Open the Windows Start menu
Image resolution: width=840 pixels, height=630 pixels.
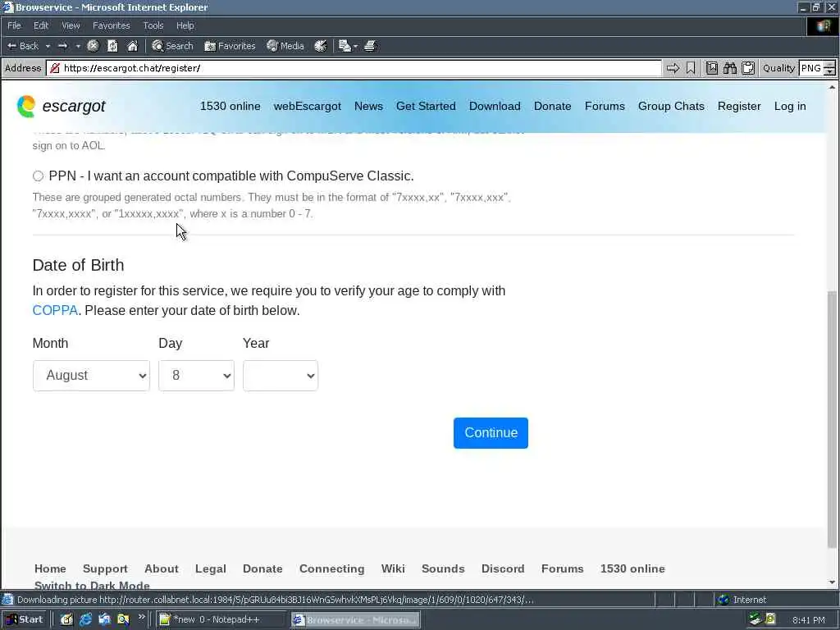(x=25, y=620)
